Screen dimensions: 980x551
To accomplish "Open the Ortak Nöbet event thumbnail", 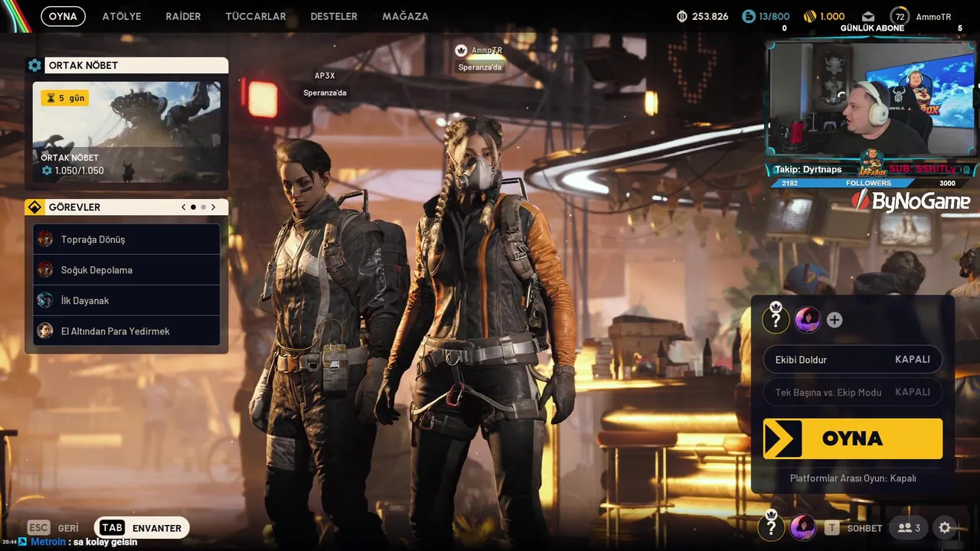I will coord(126,132).
